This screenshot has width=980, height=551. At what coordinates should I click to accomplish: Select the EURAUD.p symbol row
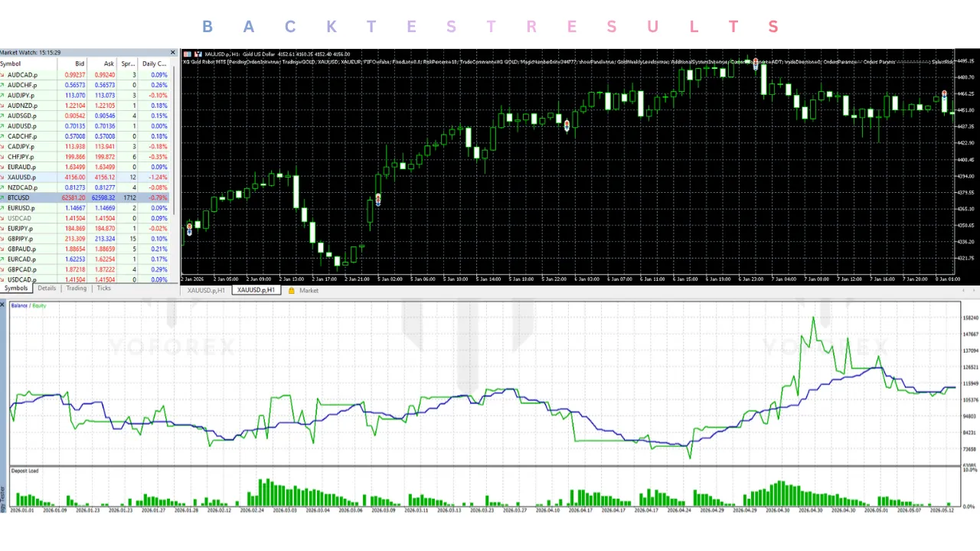click(85, 167)
